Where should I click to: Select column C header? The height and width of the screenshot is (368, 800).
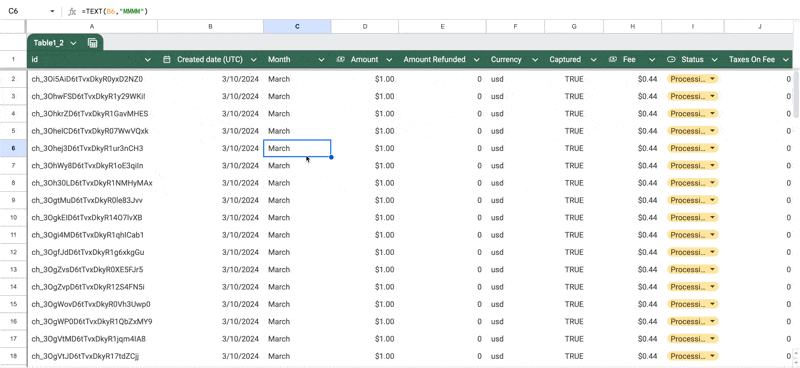pyautogui.click(x=297, y=27)
